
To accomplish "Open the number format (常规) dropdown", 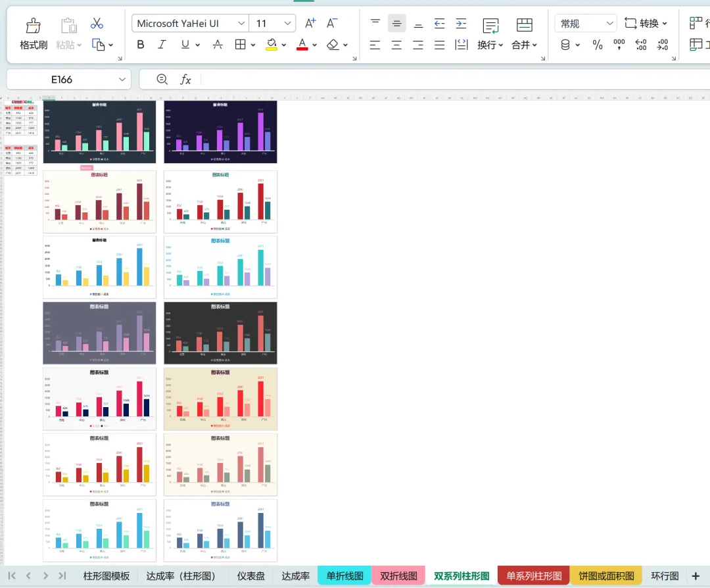I will click(x=610, y=23).
